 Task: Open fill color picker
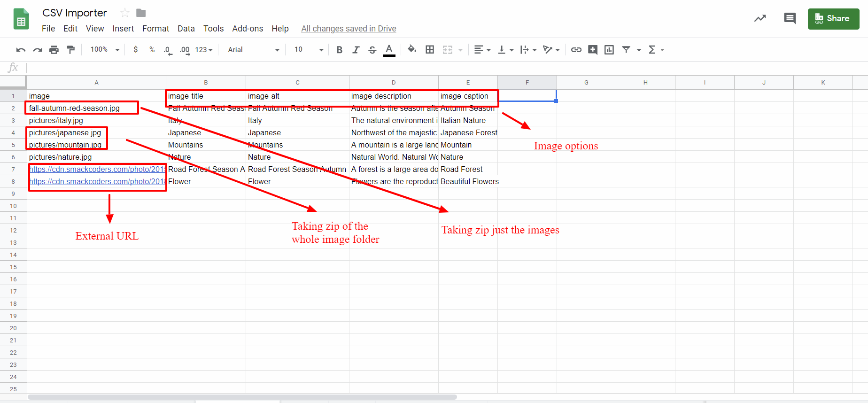click(x=412, y=49)
